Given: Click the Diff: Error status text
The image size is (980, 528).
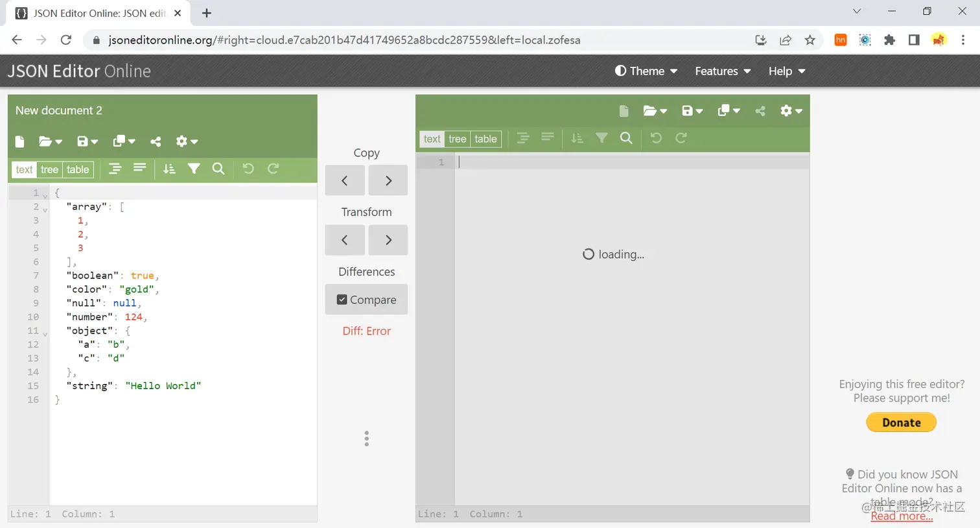Looking at the screenshot, I should [x=367, y=331].
